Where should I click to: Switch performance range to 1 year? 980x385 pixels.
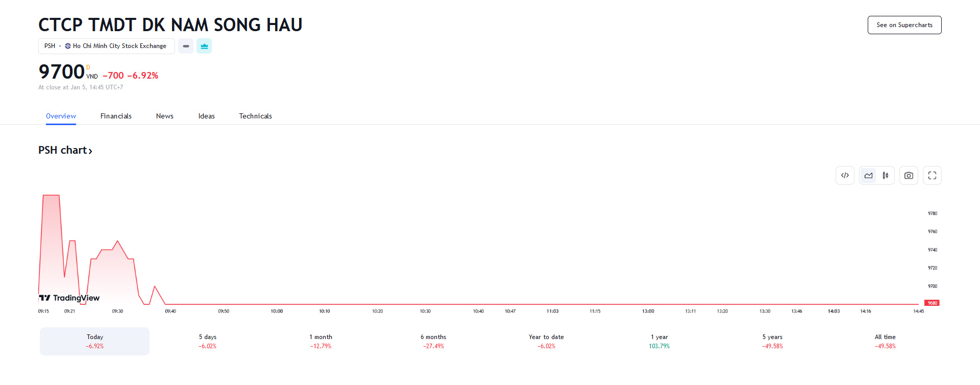(659, 341)
